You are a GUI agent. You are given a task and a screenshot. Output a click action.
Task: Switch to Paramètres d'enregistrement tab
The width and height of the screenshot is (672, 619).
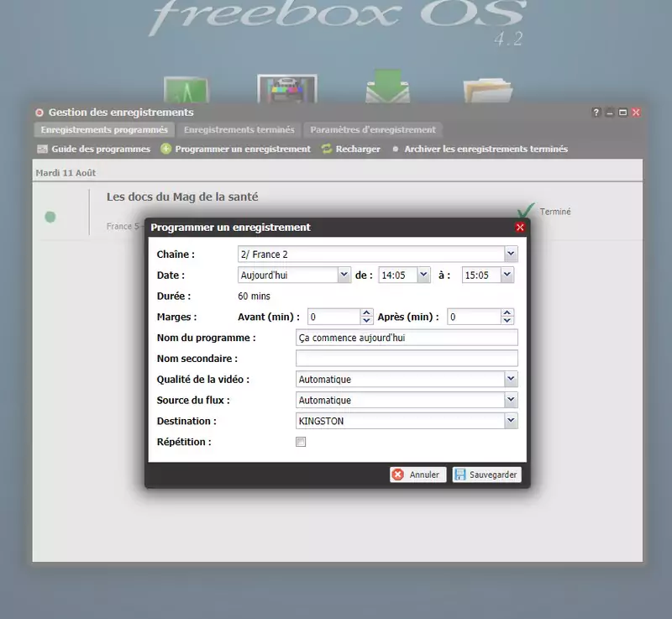point(372,130)
